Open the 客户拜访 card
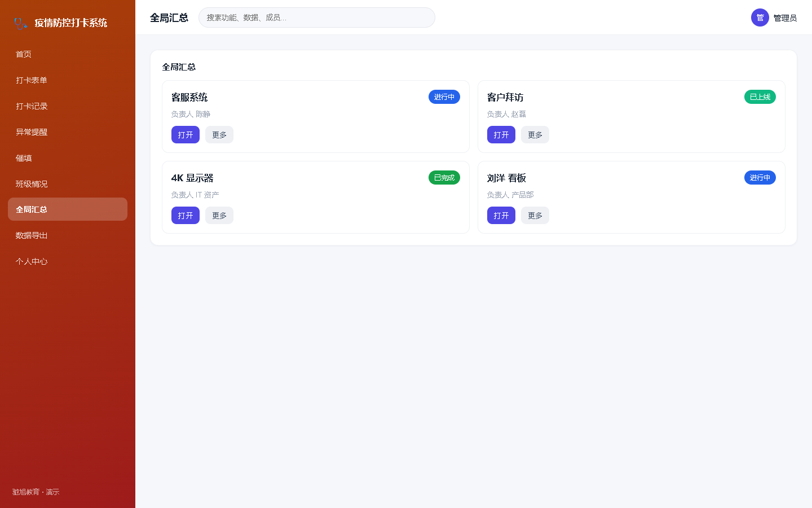This screenshot has width=812, height=508. click(x=501, y=135)
